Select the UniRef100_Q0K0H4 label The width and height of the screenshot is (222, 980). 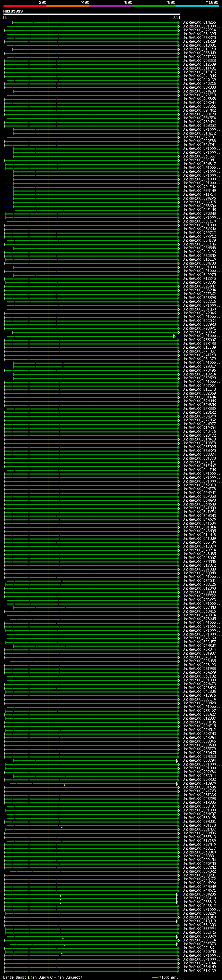[x=199, y=103]
